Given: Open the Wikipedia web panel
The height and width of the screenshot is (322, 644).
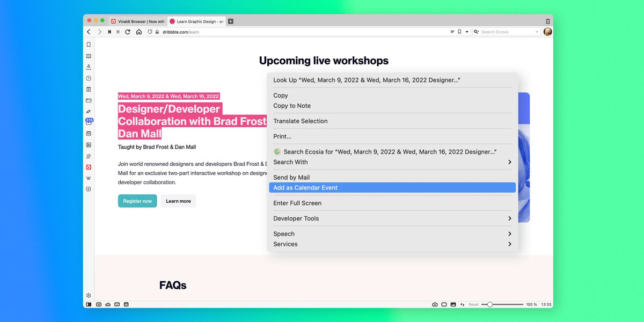Looking at the screenshot, I should 89,178.
